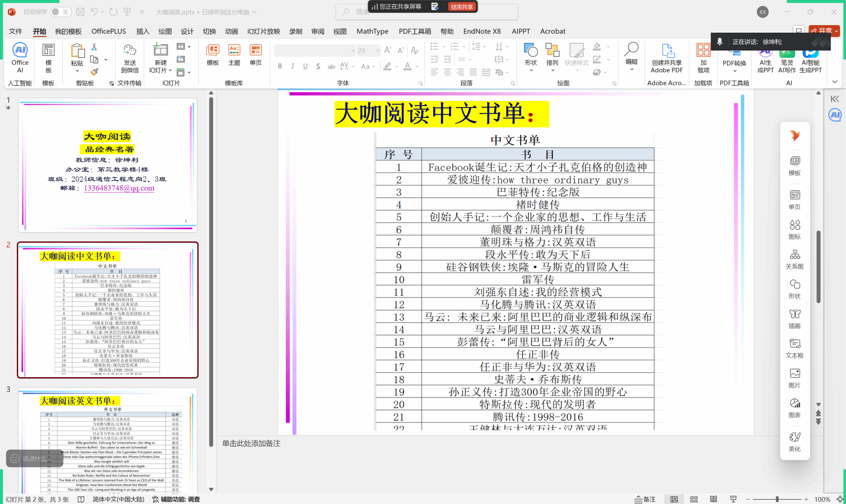Open the Slide Show tab

point(264,31)
